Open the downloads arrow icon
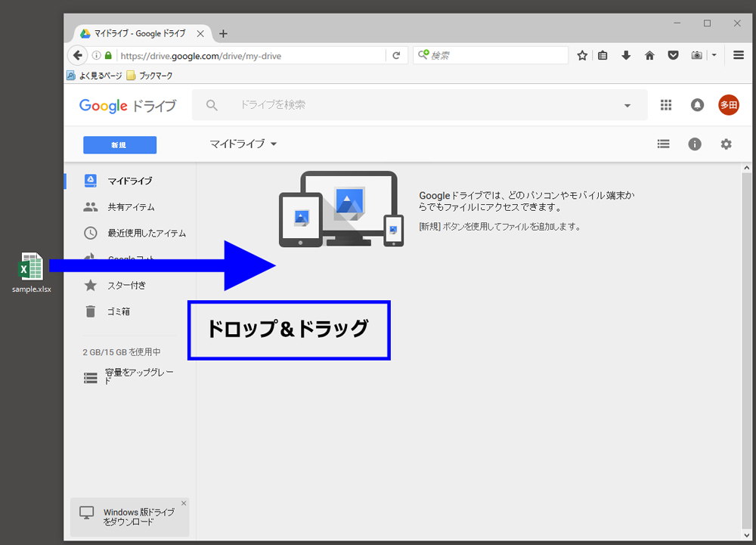This screenshot has width=756, height=545. [626, 55]
